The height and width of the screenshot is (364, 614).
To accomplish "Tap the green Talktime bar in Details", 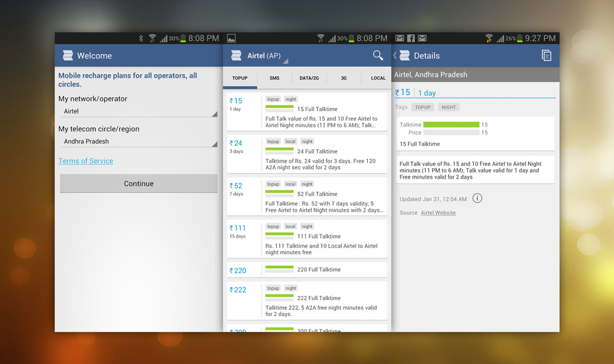I will [x=451, y=125].
